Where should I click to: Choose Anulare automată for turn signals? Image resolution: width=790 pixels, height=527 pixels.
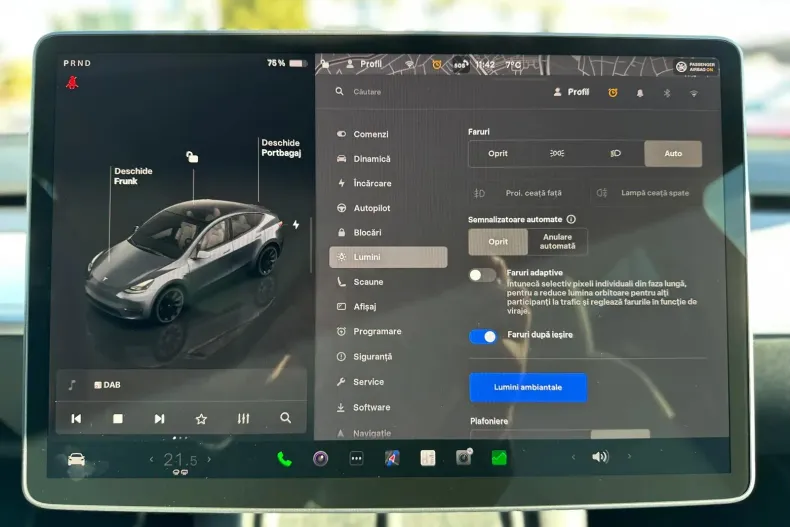click(x=557, y=242)
